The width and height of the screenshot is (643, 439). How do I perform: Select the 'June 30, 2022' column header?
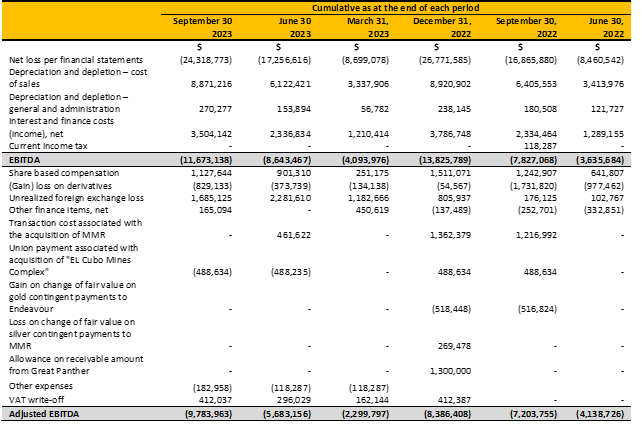[606, 27]
